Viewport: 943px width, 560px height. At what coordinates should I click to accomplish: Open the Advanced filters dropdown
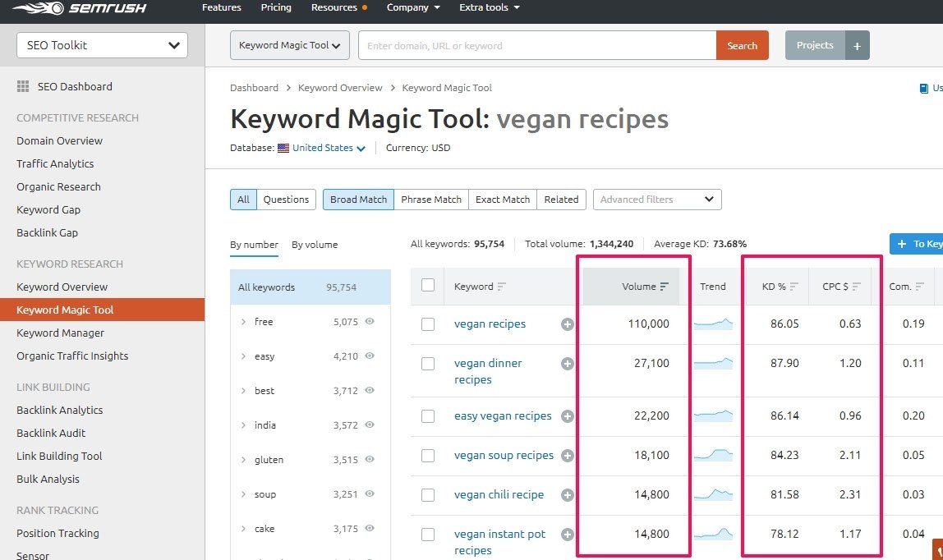click(657, 200)
